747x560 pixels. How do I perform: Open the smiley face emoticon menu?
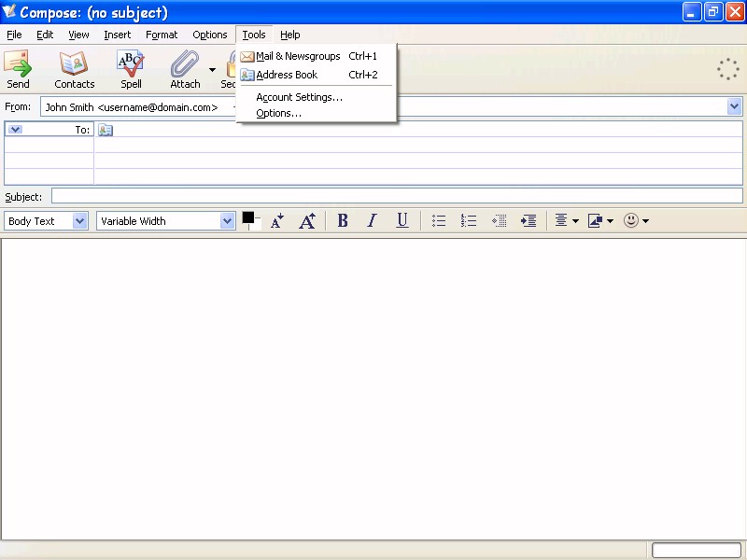tap(636, 220)
